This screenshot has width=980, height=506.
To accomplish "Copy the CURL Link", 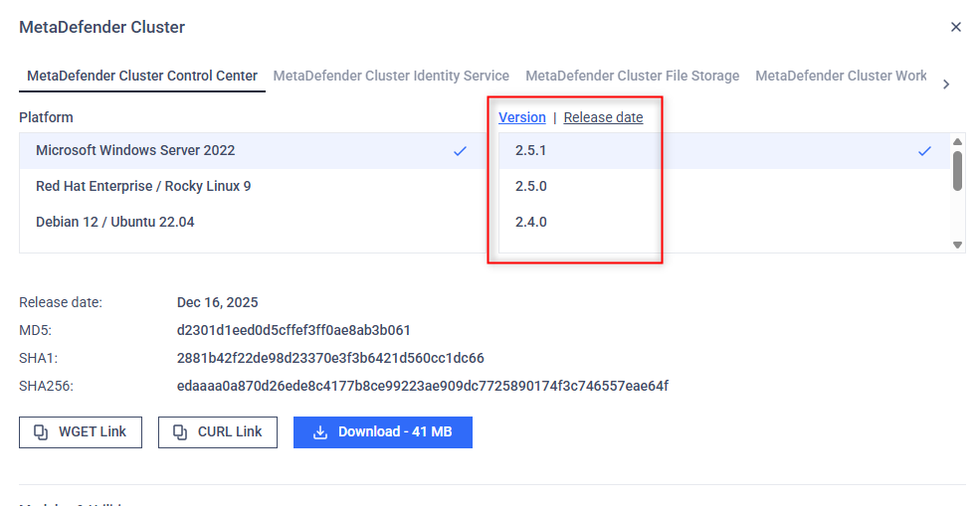I will tap(218, 432).
